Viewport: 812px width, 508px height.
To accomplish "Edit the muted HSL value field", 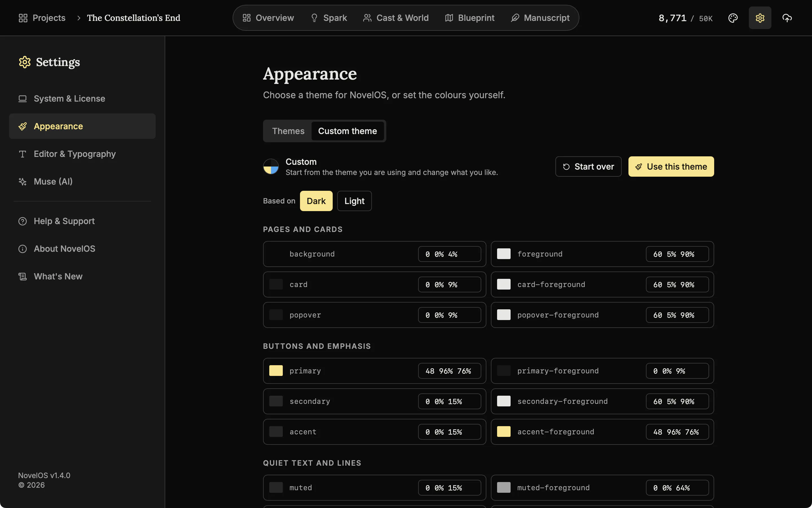I will [449, 487].
